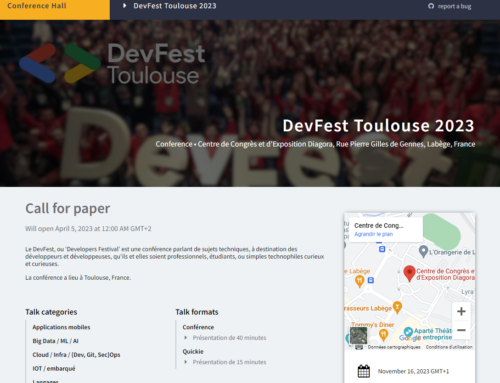Click the DevFest Toulouse logo in the banner
Viewport: 500px width, 383px height.
(112, 63)
